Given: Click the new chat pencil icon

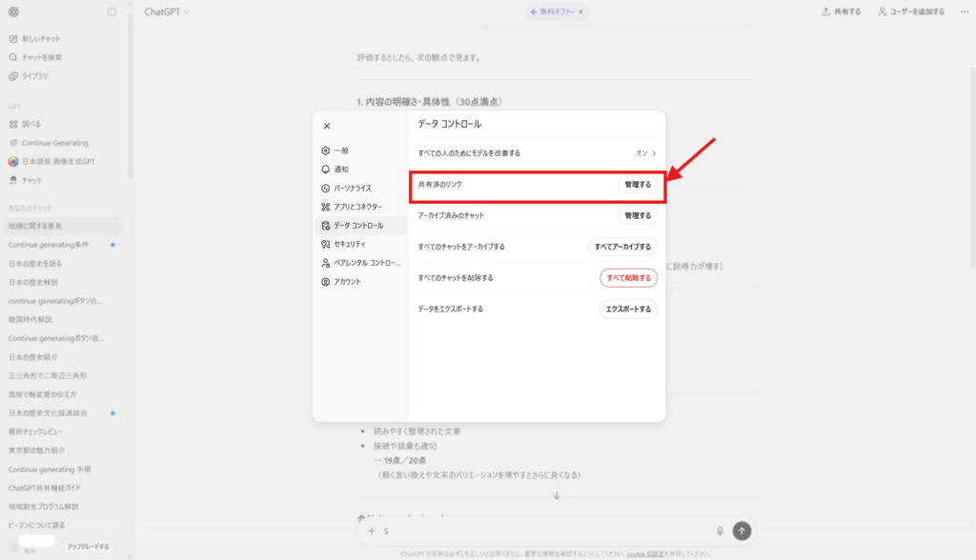Looking at the screenshot, I should click(x=13, y=39).
